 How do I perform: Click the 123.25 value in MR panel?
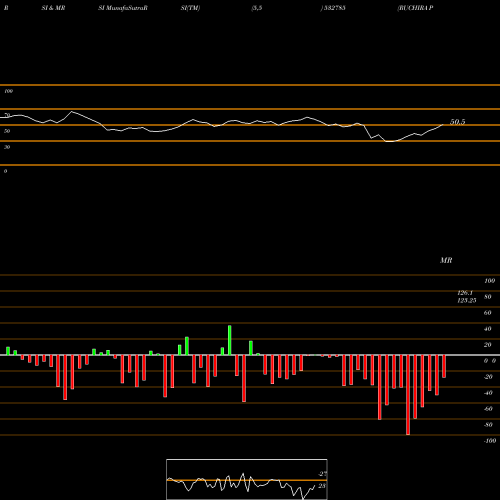coord(467,300)
